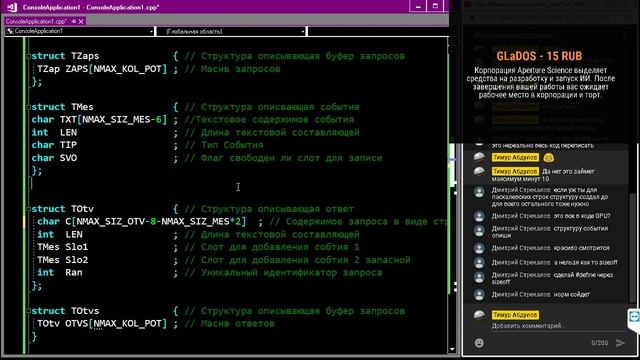This screenshot has height=360, width=640.
Task: Click avatar next to 'норм сойдет' message
Action: pos(479,295)
